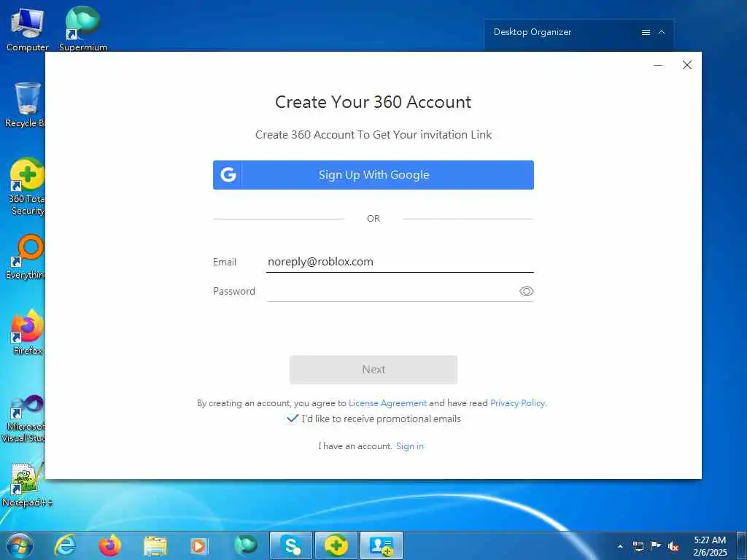Open Supermium from the taskbar
747x560 pixels.
(x=246, y=545)
